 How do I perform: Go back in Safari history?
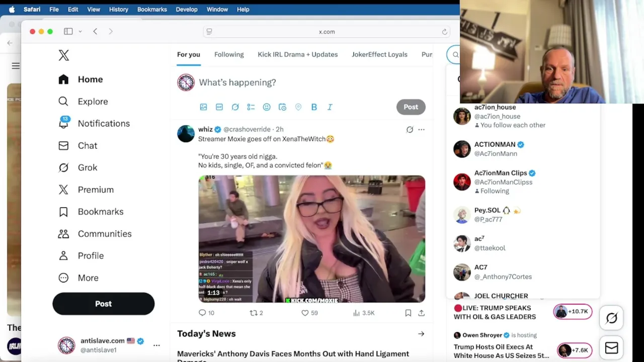coord(95,32)
